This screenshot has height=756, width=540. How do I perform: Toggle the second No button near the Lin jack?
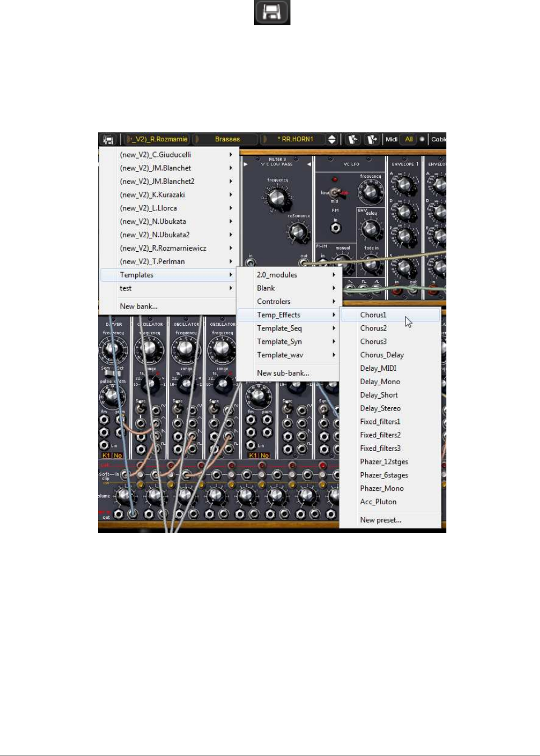coord(265,455)
